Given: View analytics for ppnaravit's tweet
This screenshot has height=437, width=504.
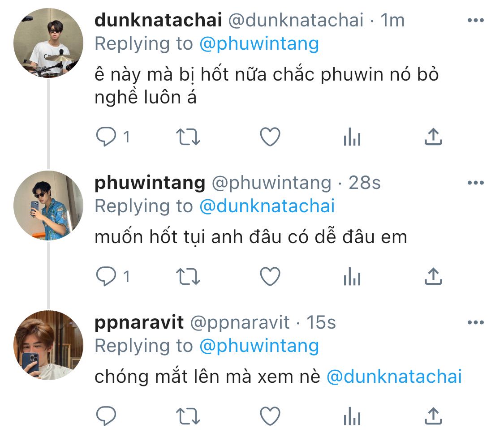Looking at the screenshot, I should coord(352,416).
